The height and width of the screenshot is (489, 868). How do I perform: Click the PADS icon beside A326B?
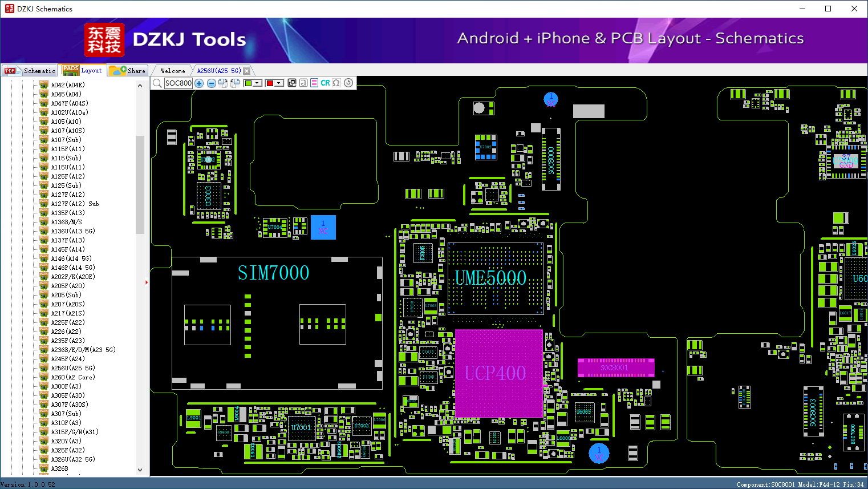coord(44,468)
